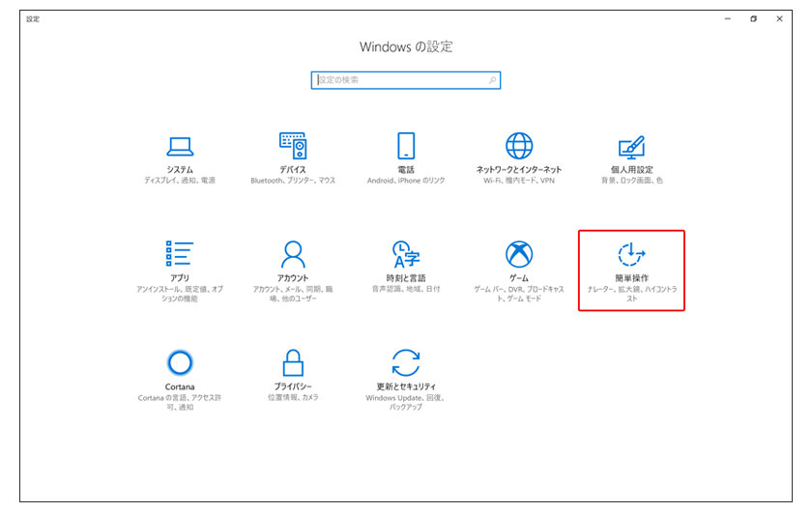Viewport: 812px width, 512px height.
Task: Click the Bluetooth、プリンター、マウス description
Action: click(x=293, y=181)
